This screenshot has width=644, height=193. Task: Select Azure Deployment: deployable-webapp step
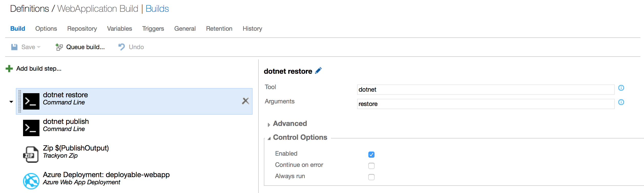134,181
